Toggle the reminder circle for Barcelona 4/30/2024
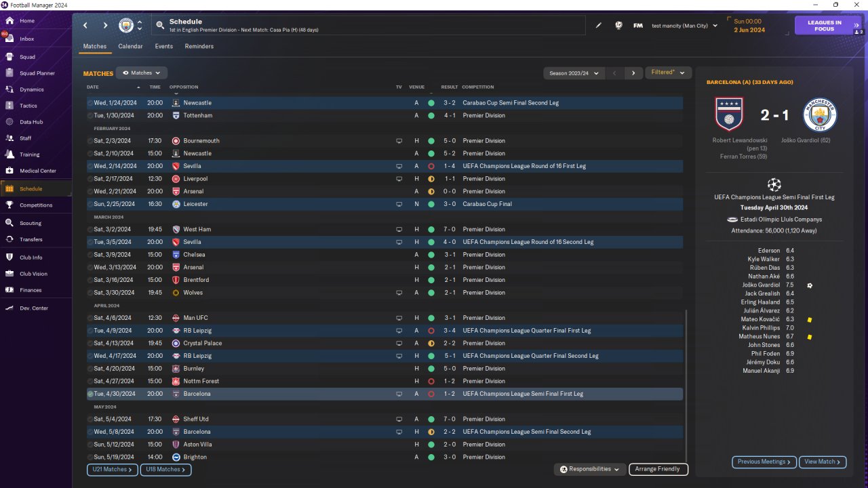 [x=90, y=394]
